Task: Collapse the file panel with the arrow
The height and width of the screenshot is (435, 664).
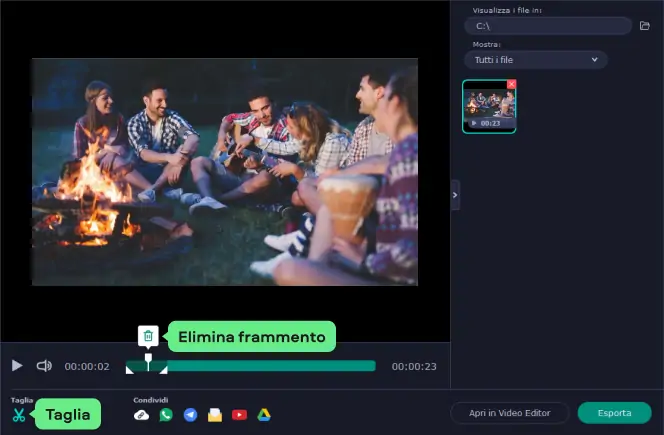Action: [x=455, y=195]
